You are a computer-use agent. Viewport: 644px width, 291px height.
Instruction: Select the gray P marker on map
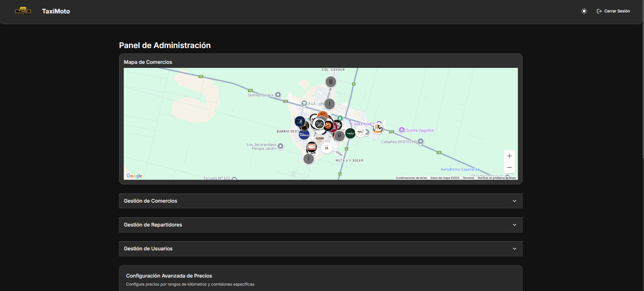(340, 136)
